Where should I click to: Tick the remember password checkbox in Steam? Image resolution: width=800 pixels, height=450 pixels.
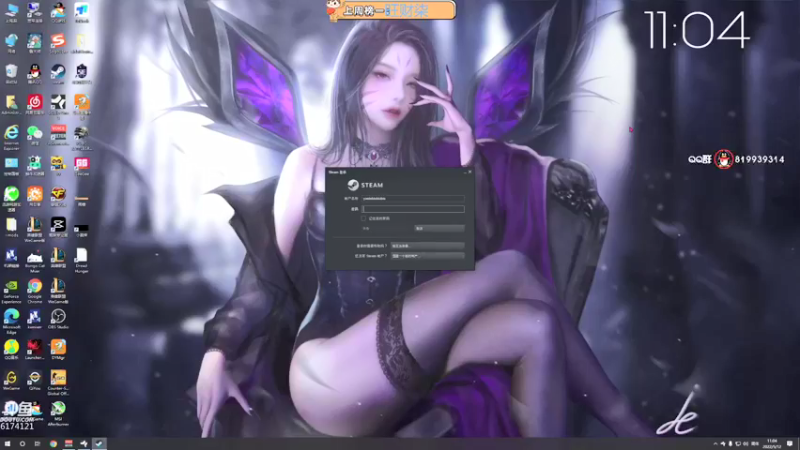coord(364,218)
